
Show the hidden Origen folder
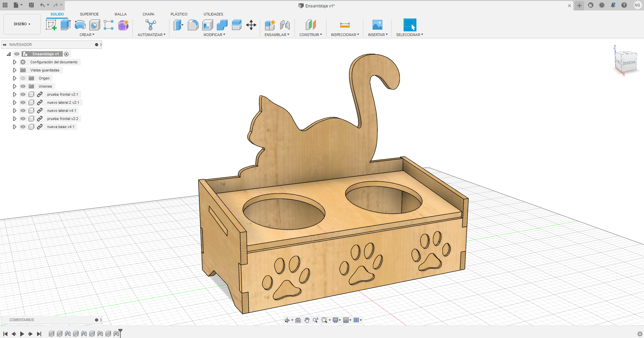tap(23, 78)
